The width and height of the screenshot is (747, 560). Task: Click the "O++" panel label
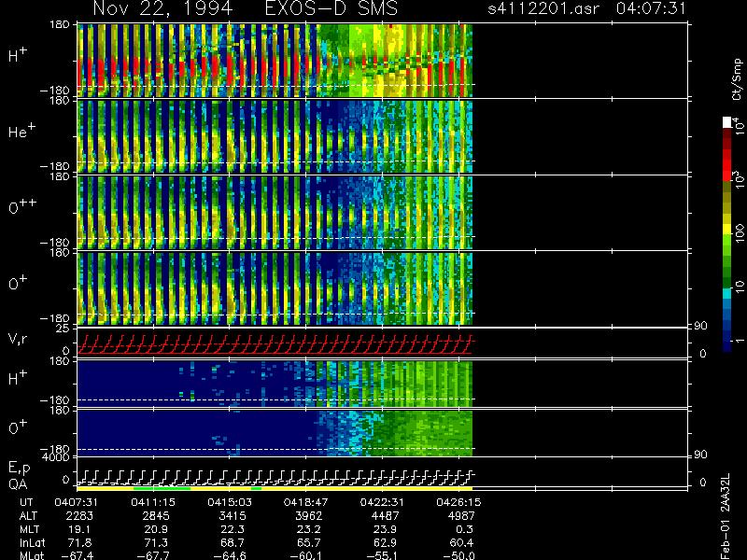pyautogui.click(x=22, y=206)
